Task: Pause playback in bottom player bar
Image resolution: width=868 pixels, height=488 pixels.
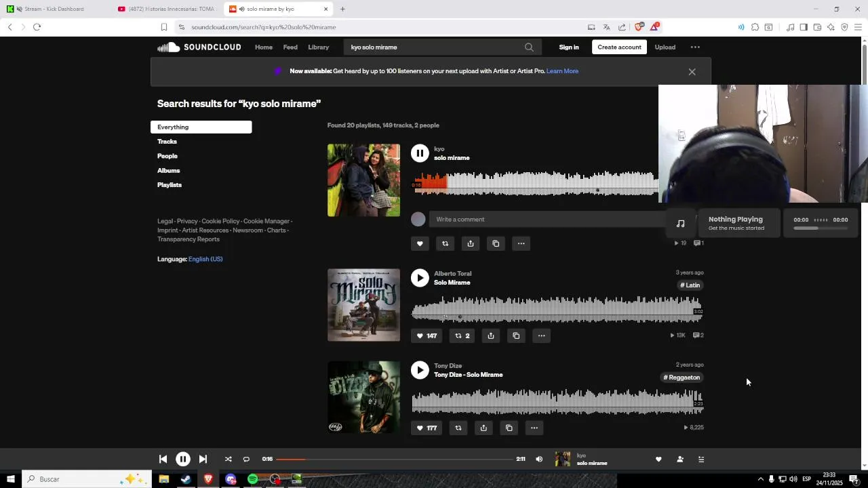Action: point(183,459)
